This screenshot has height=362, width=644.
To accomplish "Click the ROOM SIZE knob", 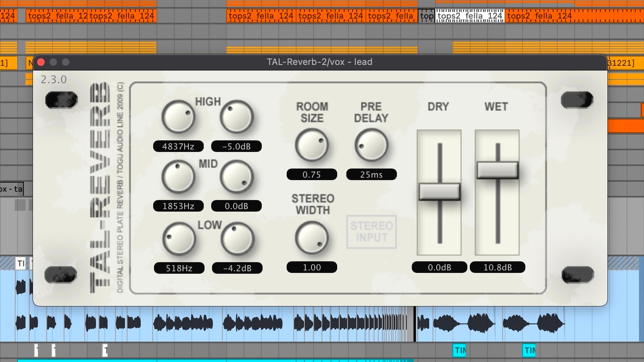I will click(312, 145).
